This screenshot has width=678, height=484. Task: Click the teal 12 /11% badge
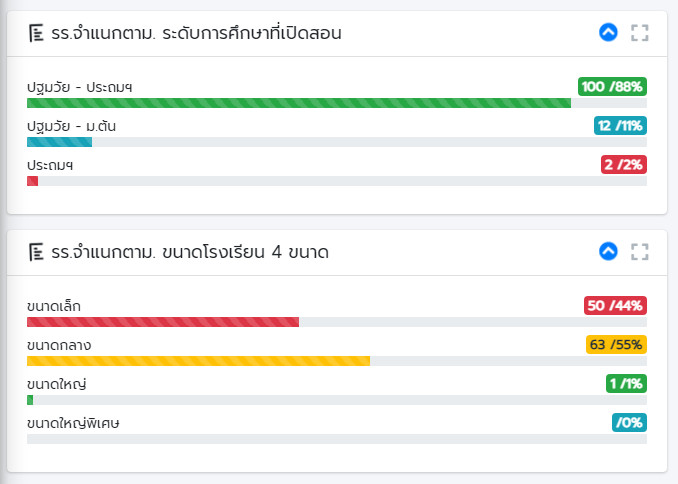[x=620, y=125]
